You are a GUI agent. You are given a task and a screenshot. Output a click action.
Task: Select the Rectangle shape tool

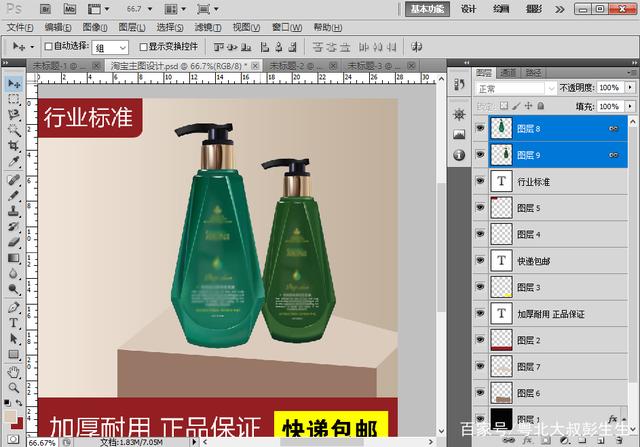14,354
